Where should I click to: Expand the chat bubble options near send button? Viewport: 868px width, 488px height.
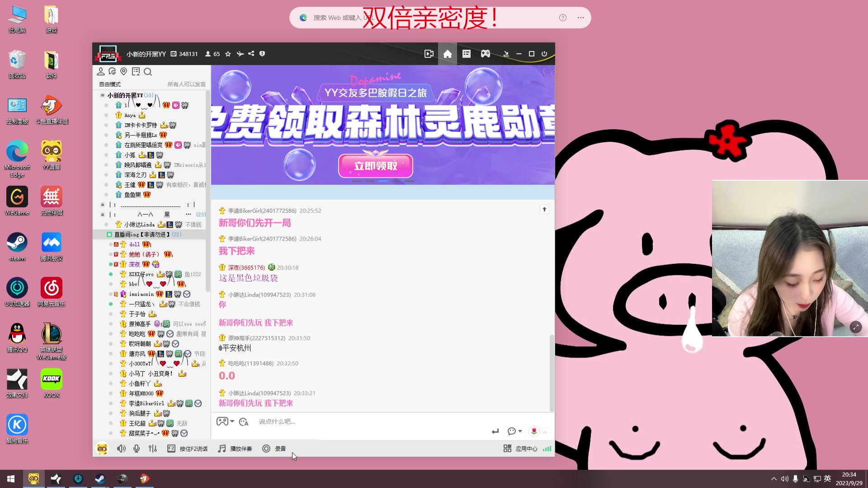pos(514,431)
